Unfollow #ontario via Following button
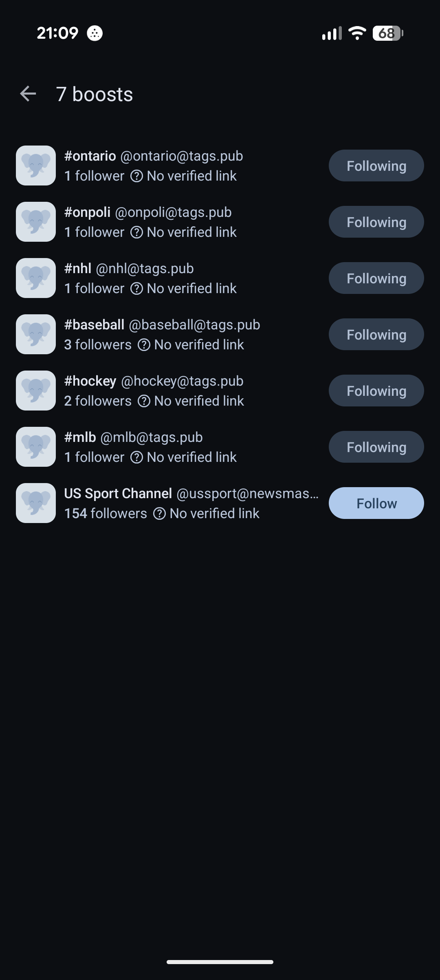This screenshot has height=980, width=440. click(376, 166)
